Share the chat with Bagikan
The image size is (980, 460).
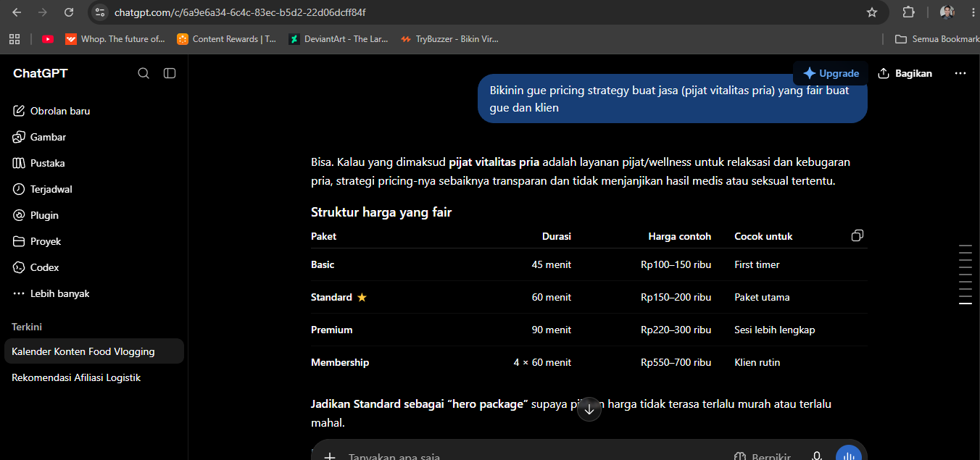click(905, 73)
